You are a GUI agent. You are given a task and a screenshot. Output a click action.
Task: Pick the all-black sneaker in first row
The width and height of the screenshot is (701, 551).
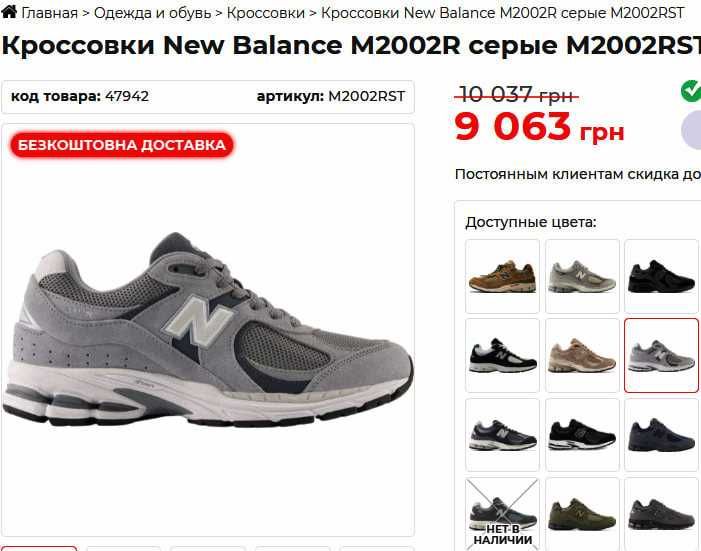662,276
